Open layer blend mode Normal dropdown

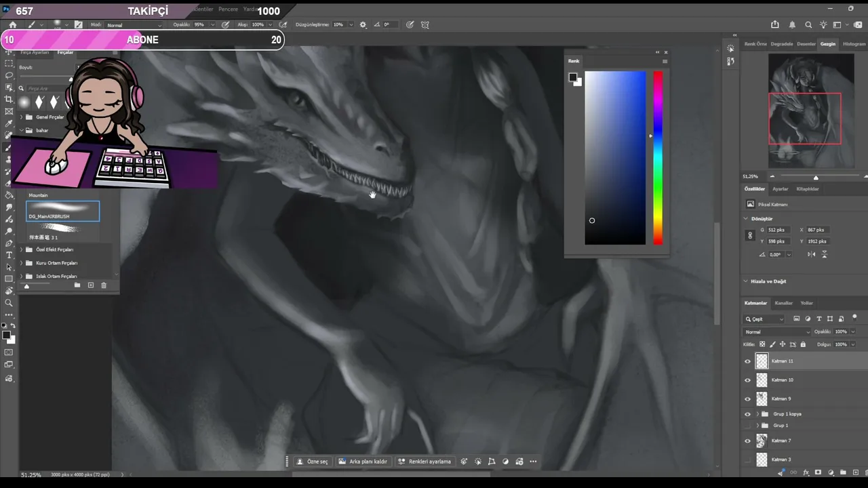pos(777,332)
